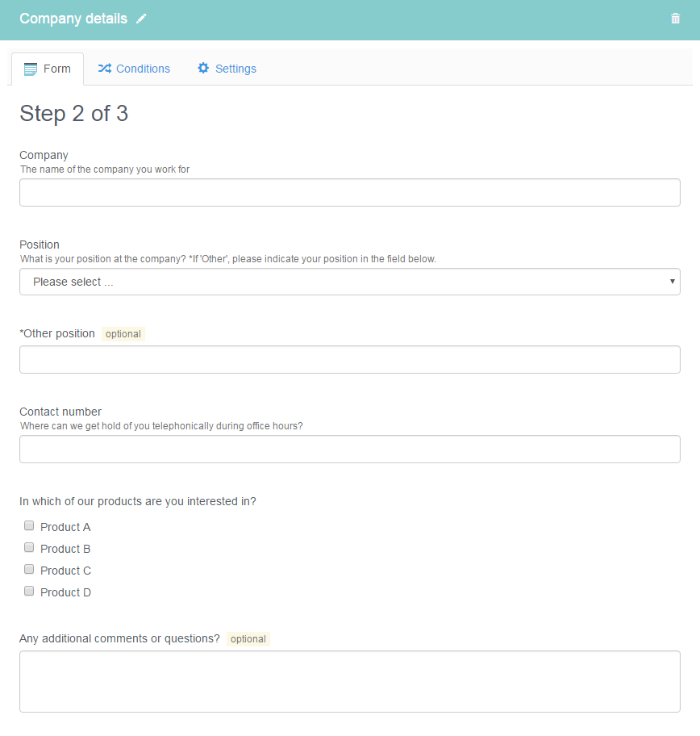Screen dimensions: 700x736
Task: Tick the Product A checkbox
Action: click(x=29, y=525)
